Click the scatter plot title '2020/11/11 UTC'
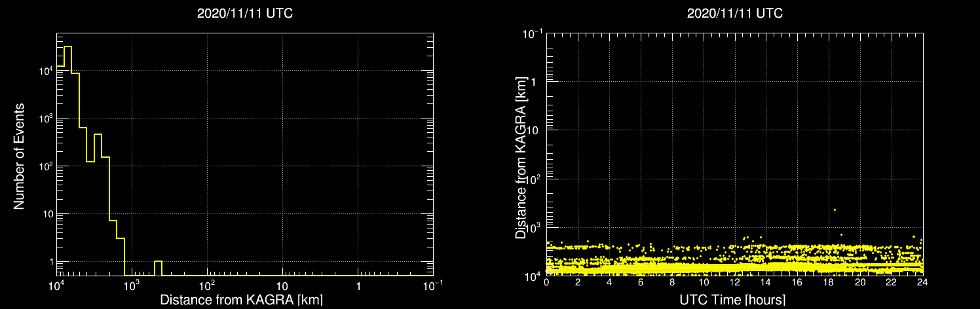Screen dimensions: 980x309 (734, 14)
